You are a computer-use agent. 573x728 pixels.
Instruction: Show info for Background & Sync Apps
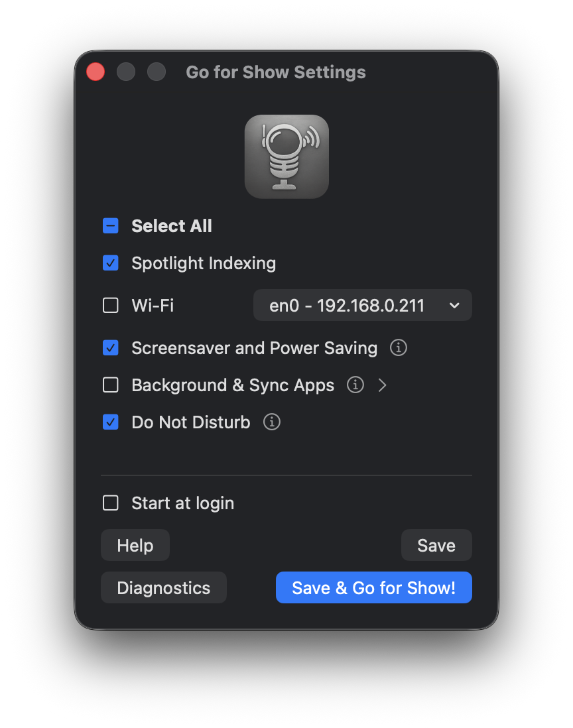pos(355,385)
